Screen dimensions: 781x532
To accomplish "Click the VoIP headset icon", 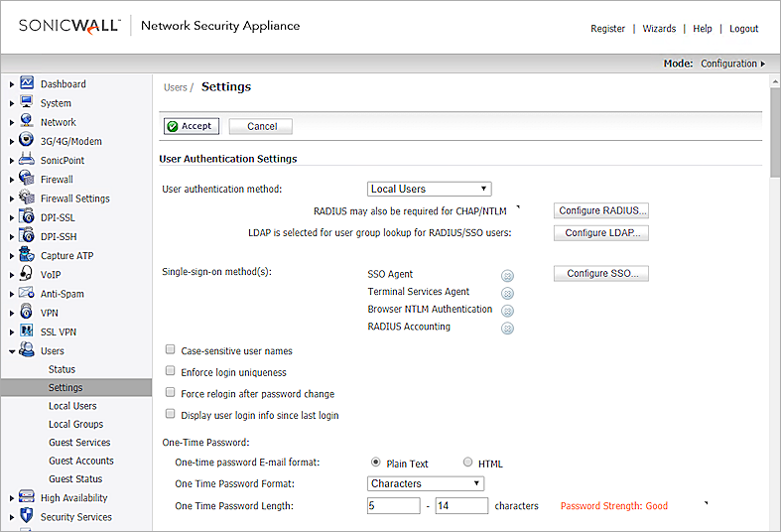I will tap(27, 275).
